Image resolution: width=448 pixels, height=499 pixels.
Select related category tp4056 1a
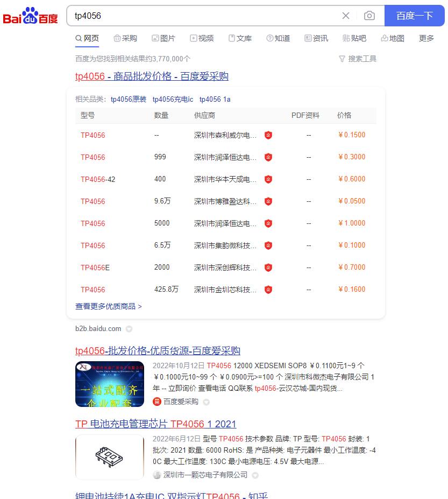pyautogui.click(x=215, y=99)
